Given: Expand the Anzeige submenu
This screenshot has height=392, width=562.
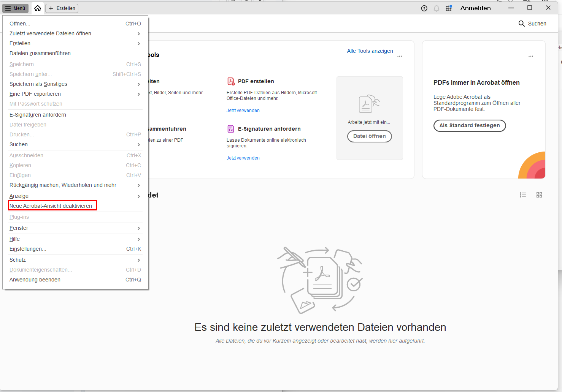Looking at the screenshot, I should pyautogui.click(x=138, y=196).
